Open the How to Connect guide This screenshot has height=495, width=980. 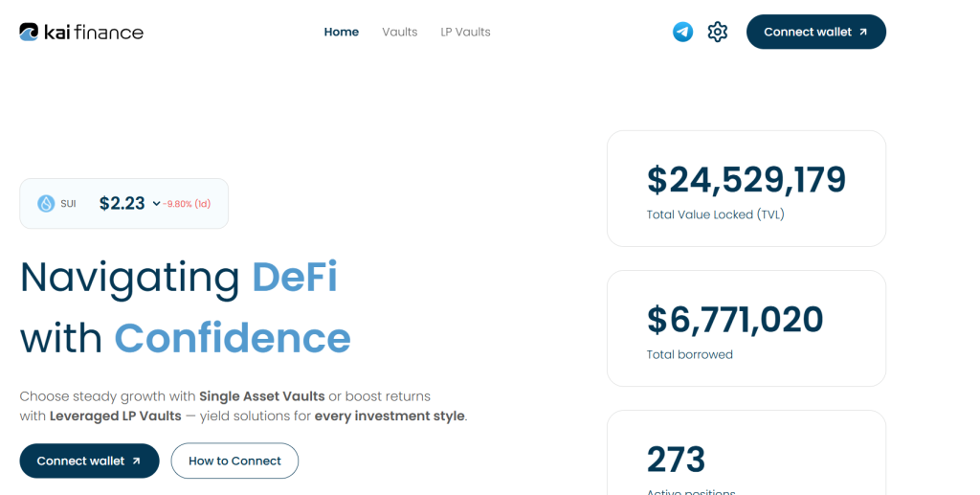point(234,461)
